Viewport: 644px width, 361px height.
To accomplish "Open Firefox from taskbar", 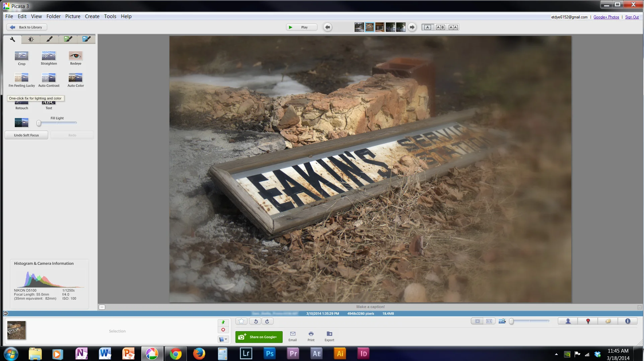I will tap(199, 353).
